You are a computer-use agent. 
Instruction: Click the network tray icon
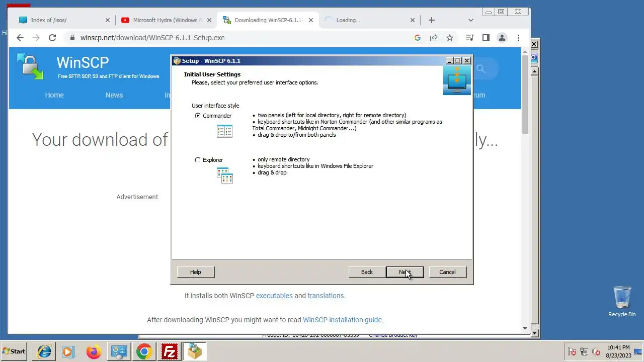[x=584, y=351]
